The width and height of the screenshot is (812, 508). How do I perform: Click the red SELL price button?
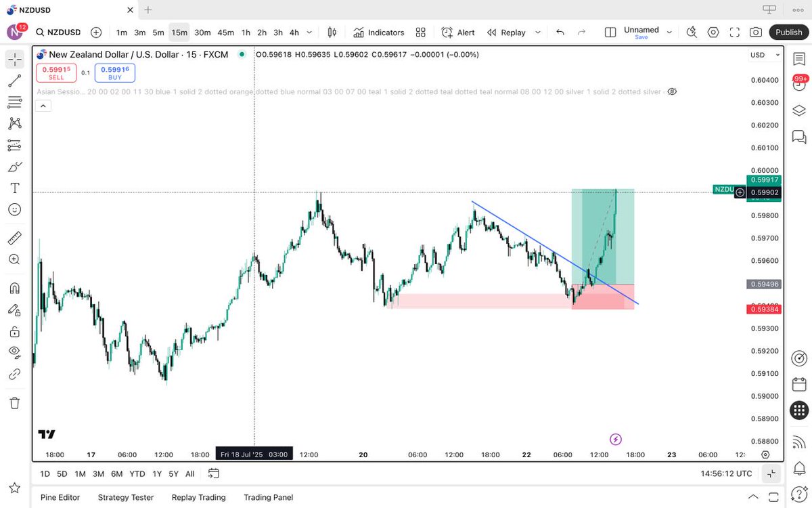(56, 73)
